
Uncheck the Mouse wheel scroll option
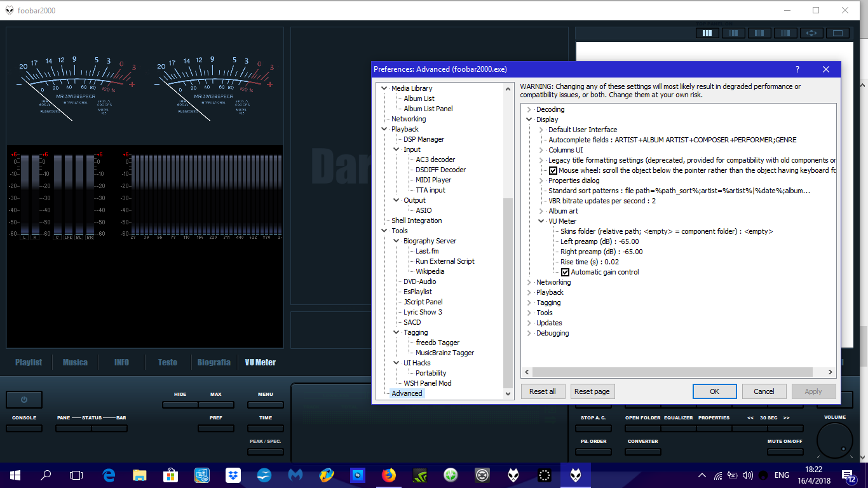pos(553,170)
